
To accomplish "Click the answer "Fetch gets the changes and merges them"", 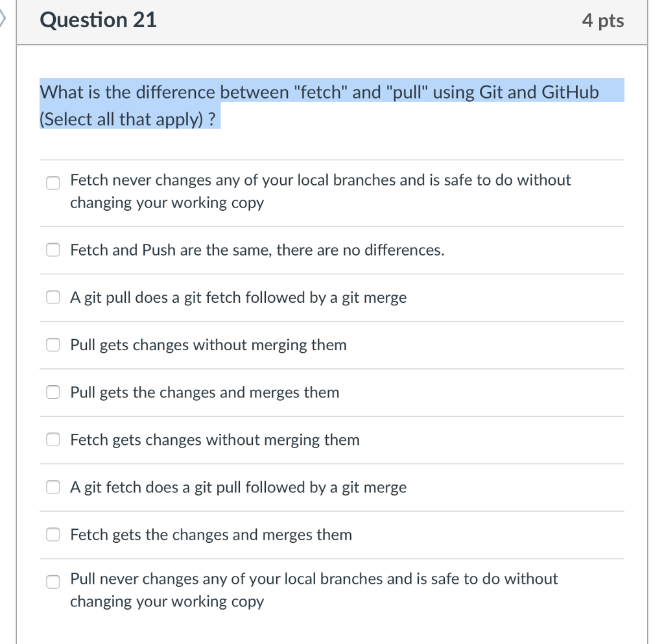I will 211,534.
